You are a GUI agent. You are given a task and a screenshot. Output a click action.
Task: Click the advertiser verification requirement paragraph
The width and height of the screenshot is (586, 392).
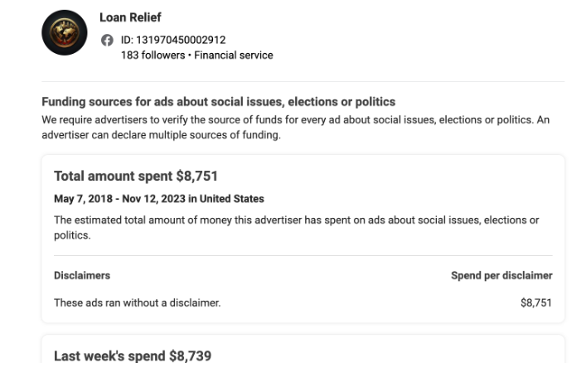[296, 128]
